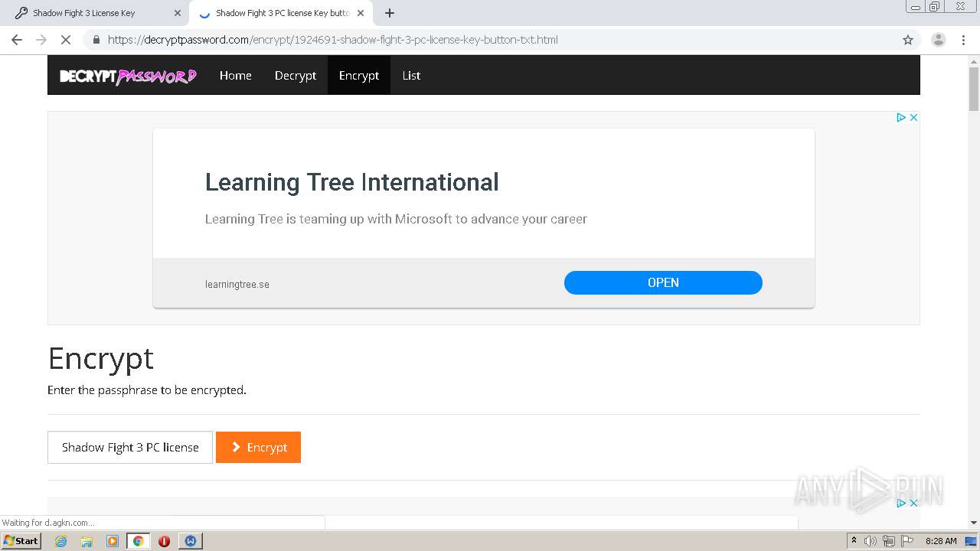The image size is (980, 551).
Task: Open the List navigation item
Action: coord(411,75)
